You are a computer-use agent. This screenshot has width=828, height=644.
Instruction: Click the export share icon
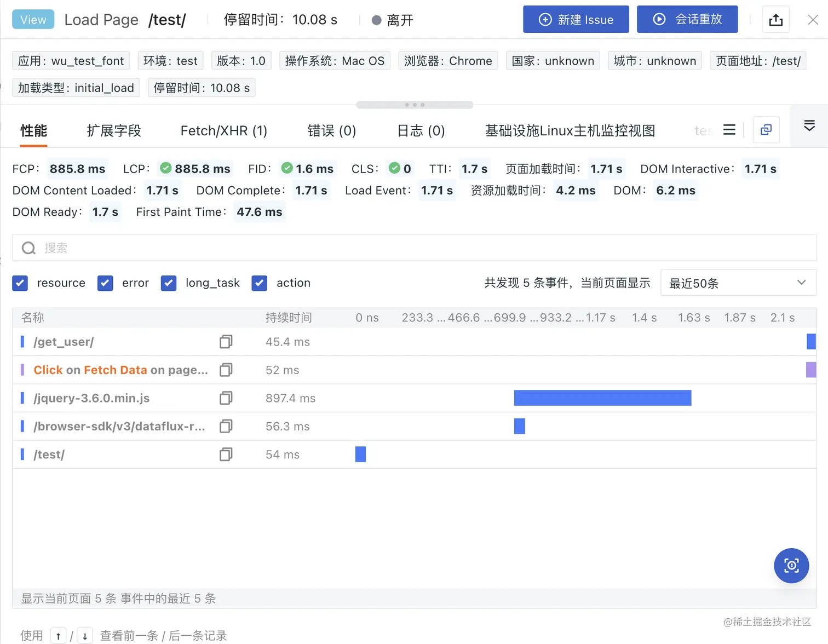(x=775, y=20)
